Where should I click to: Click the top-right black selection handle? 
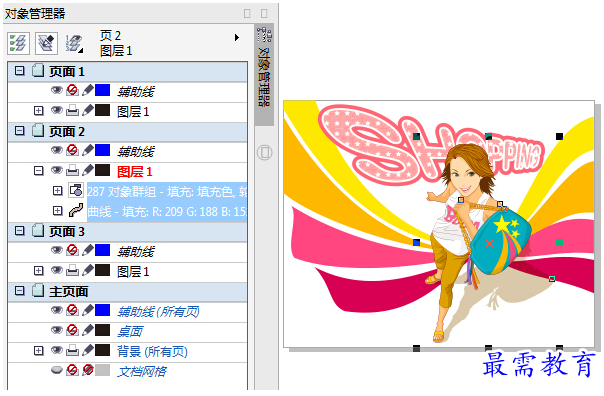coord(559,136)
